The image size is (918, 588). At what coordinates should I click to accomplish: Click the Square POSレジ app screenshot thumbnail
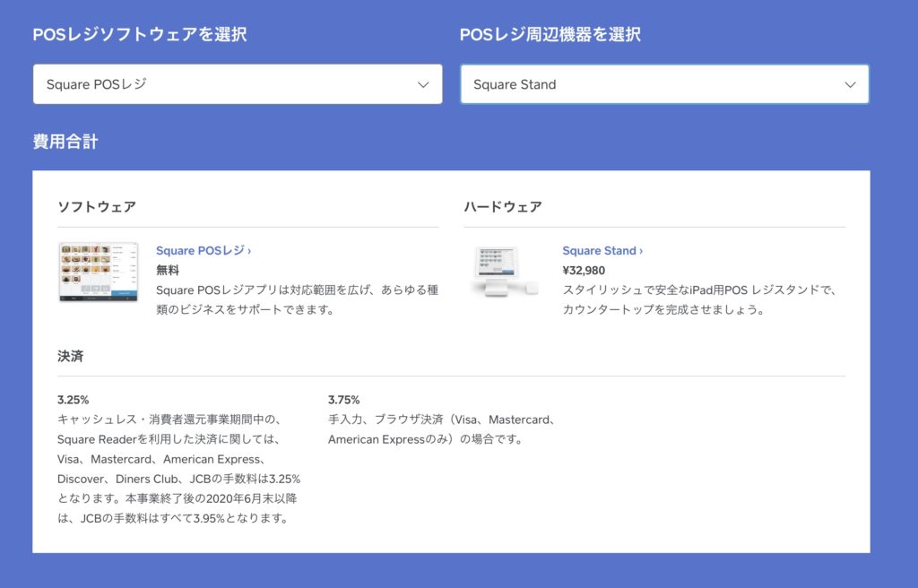click(x=99, y=272)
